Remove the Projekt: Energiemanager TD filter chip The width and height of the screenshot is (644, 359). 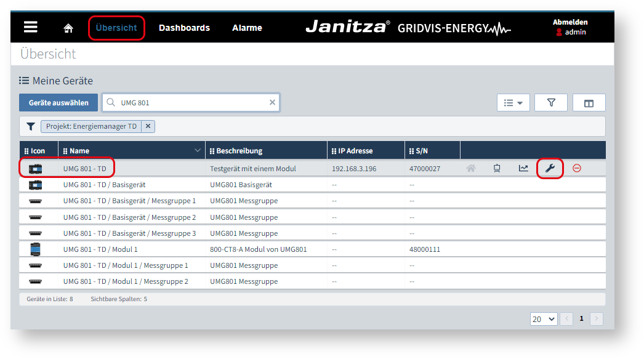pyautogui.click(x=148, y=126)
